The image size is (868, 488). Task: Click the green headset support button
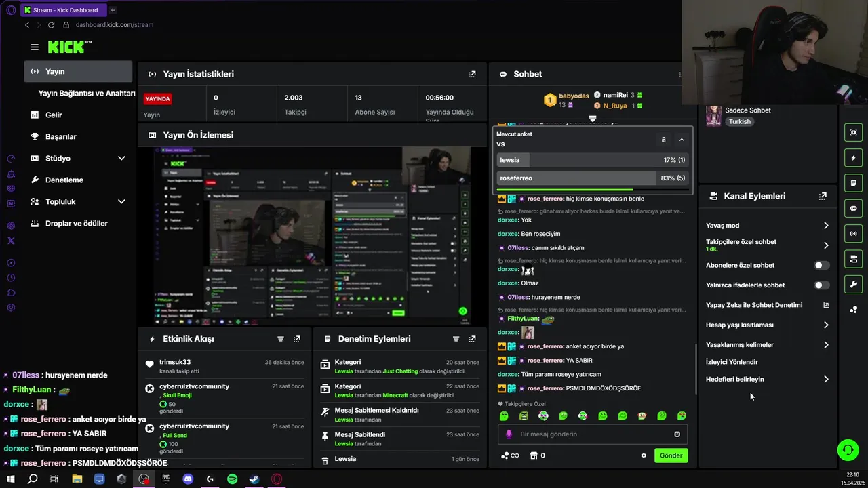[x=847, y=450]
